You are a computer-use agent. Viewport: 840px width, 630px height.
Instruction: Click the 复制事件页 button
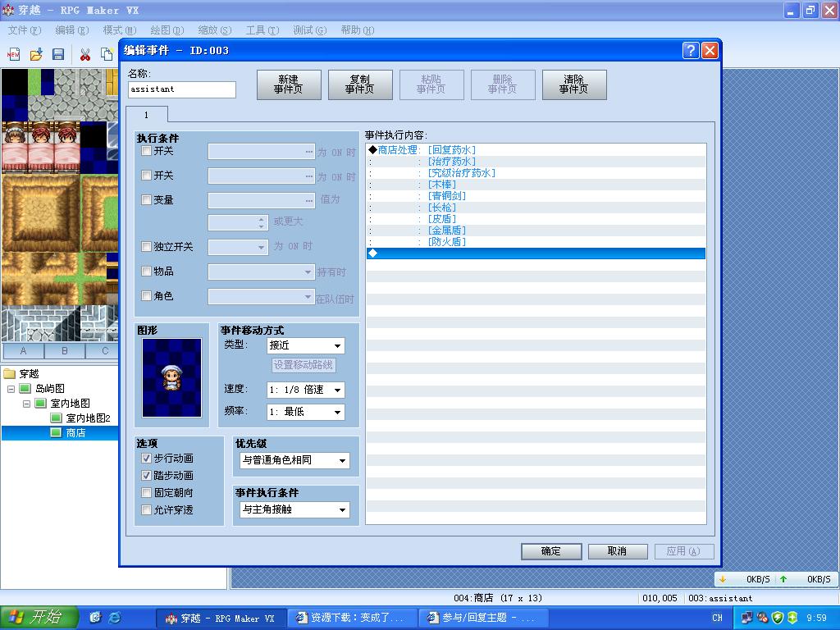(360, 84)
